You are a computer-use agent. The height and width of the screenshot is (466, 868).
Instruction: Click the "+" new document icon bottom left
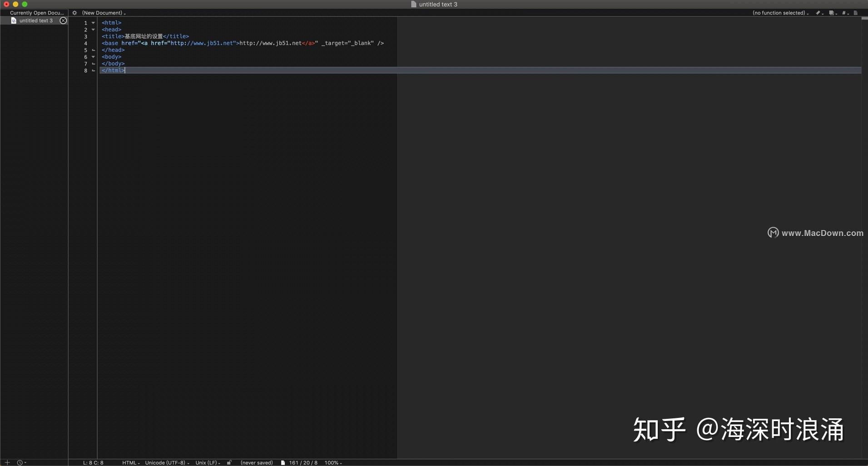coord(7,462)
